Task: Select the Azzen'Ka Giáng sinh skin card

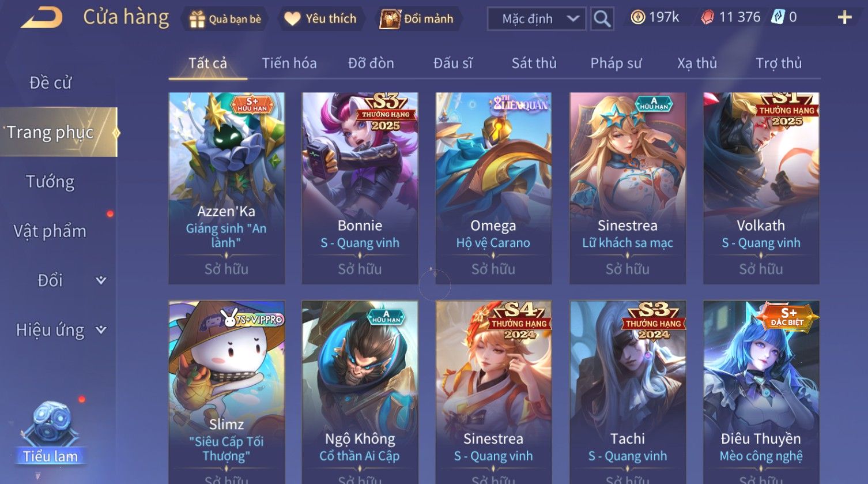Action: [227, 188]
